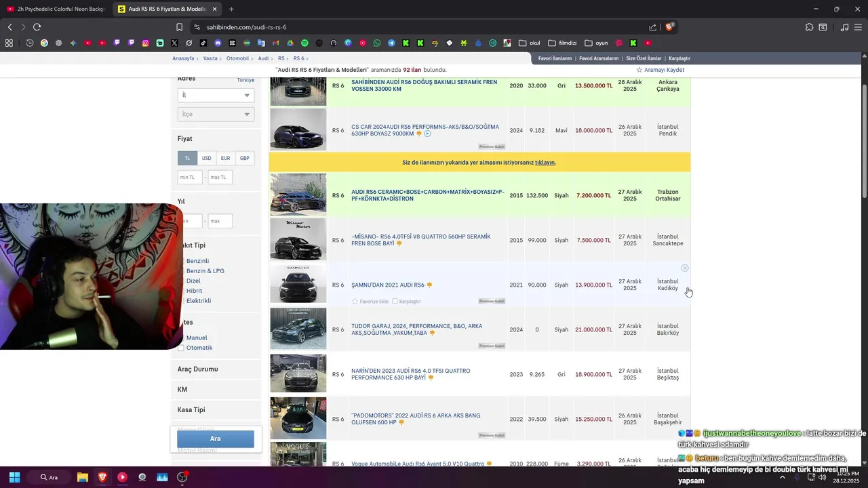Open the Instagram bookmark icon
The width and height of the screenshot is (868, 488).
(x=145, y=43)
